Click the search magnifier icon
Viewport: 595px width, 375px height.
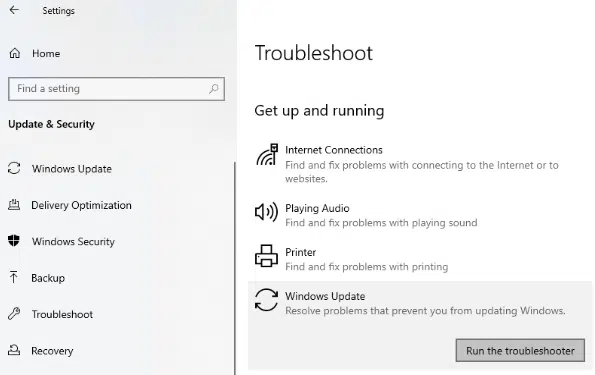(x=214, y=89)
